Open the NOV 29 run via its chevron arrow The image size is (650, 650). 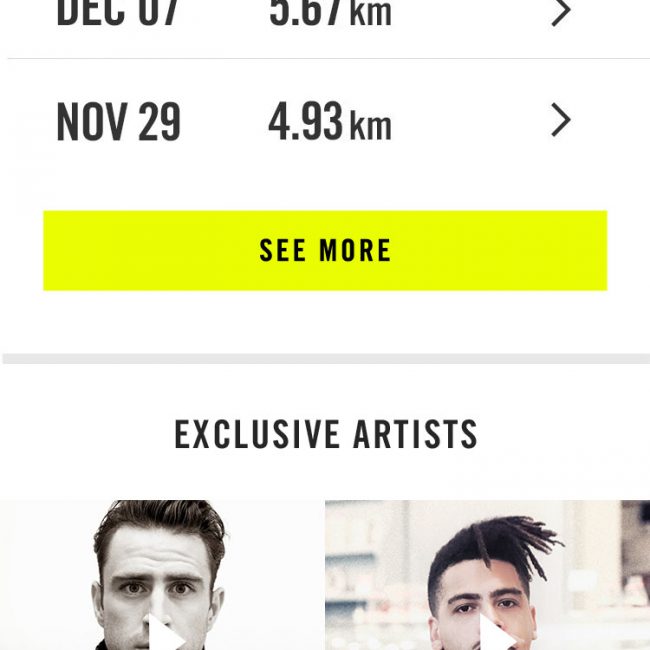click(561, 121)
